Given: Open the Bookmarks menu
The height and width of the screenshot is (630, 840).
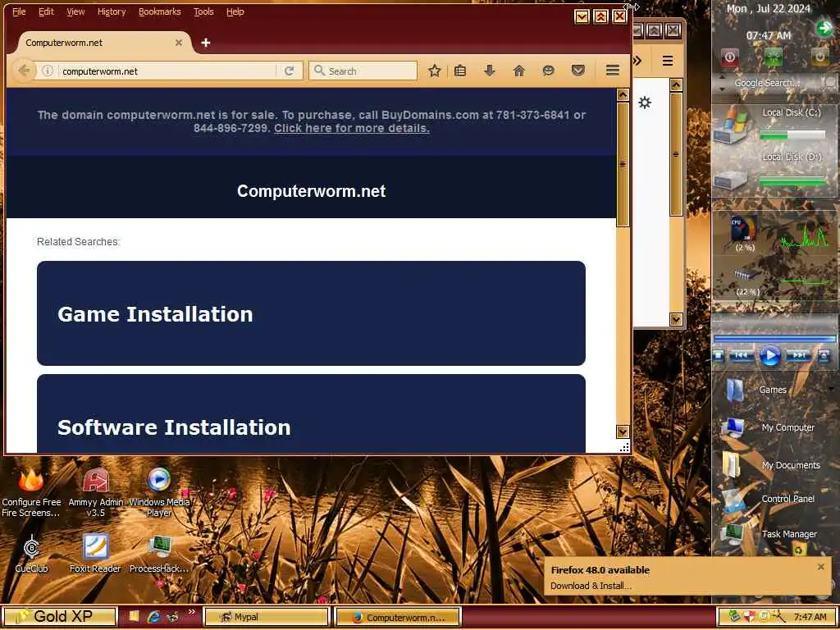Looking at the screenshot, I should pos(160,11).
